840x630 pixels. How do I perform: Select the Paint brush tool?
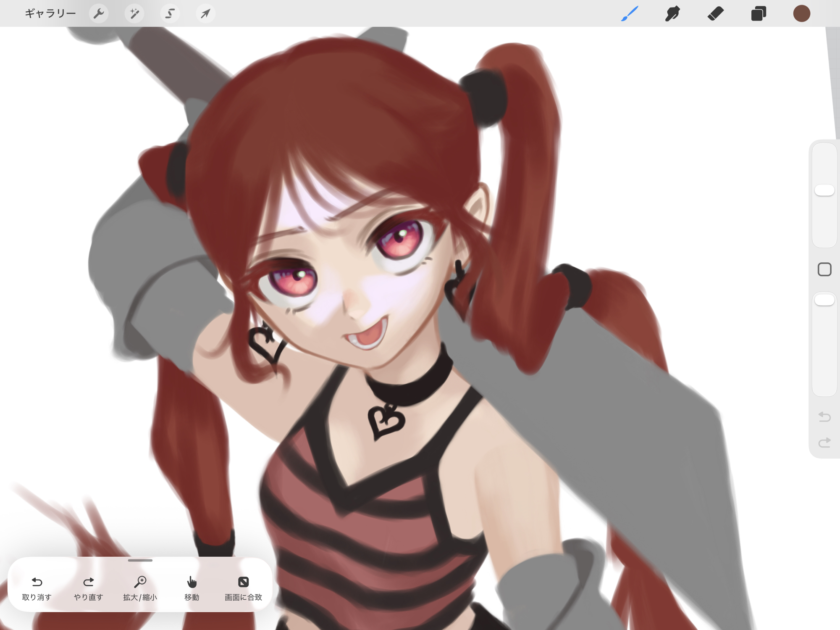pos(630,13)
